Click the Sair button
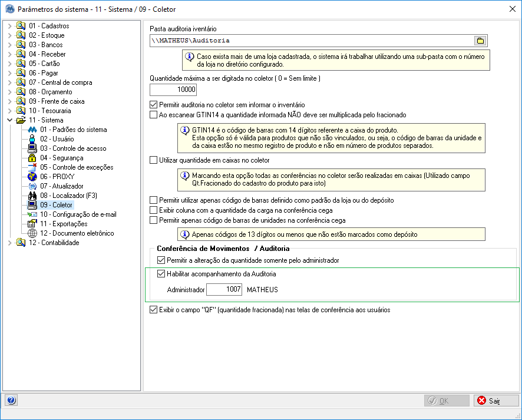522x420 pixels. coord(496,401)
